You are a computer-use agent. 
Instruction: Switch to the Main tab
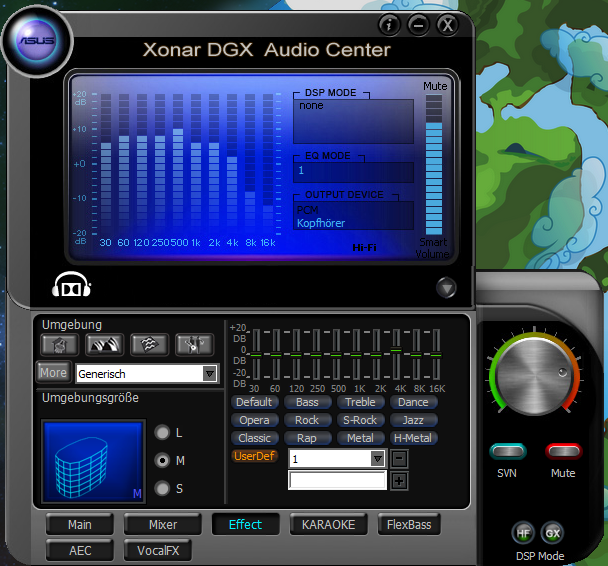pos(79,525)
